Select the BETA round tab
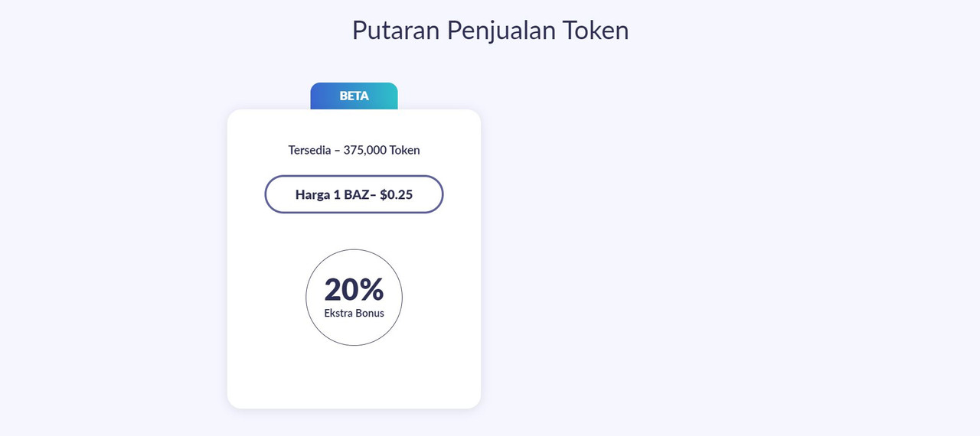 click(x=354, y=96)
